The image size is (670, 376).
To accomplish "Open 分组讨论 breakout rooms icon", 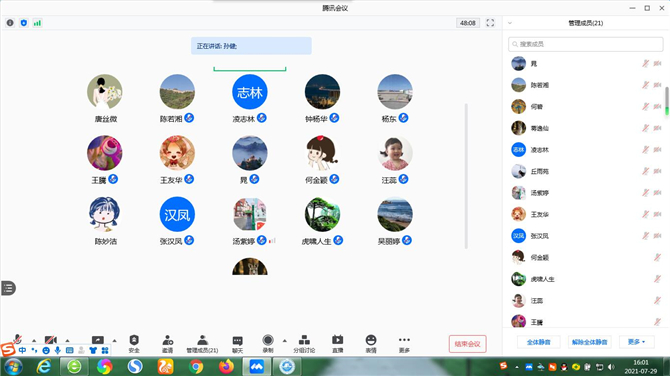I will point(304,343).
